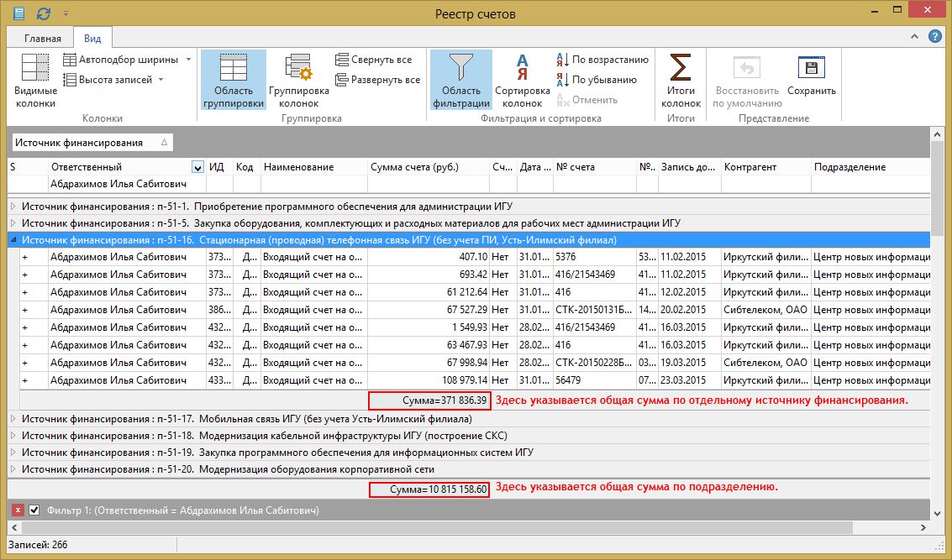Click Свернуть все button
Image resolution: width=952 pixels, height=560 pixels.
(x=374, y=60)
